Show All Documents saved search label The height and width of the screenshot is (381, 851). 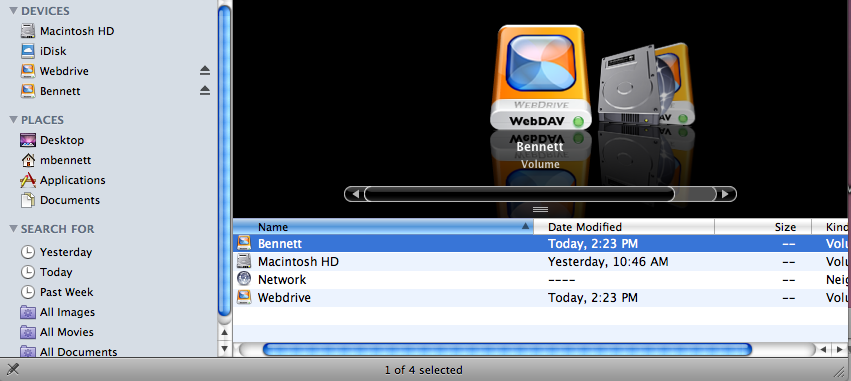(79, 352)
